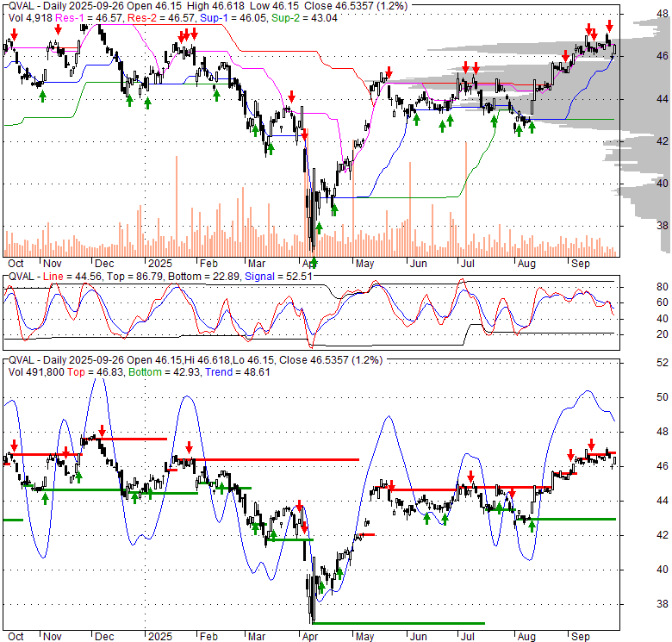Click 'Oct' on the first chart's date axis
The image size is (672, 642).
(x=16, y=264)
